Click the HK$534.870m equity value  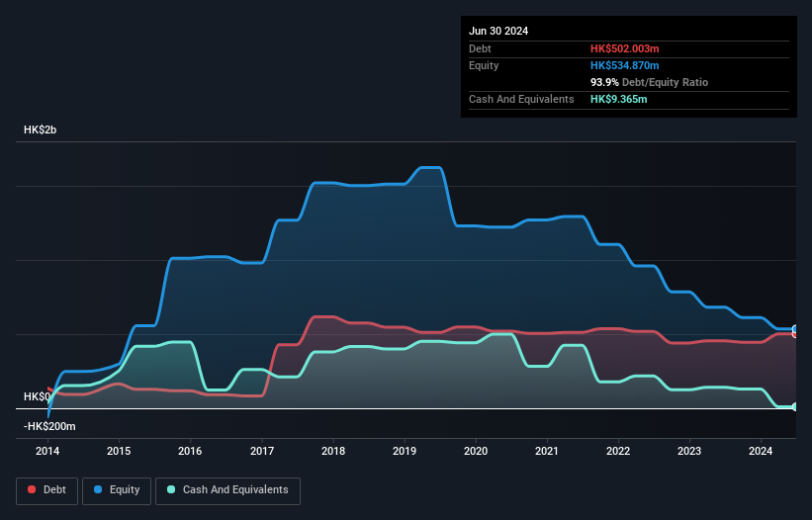click(x=624, y=65)
